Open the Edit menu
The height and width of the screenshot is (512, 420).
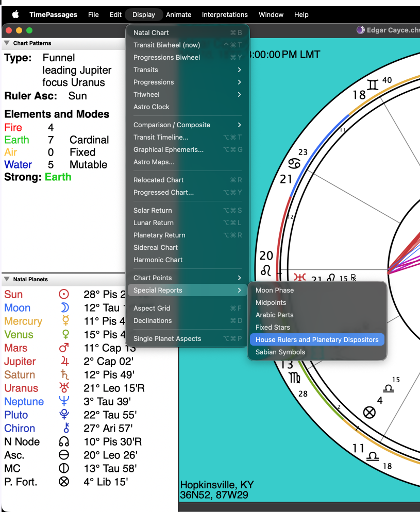(x=115, y=15)
